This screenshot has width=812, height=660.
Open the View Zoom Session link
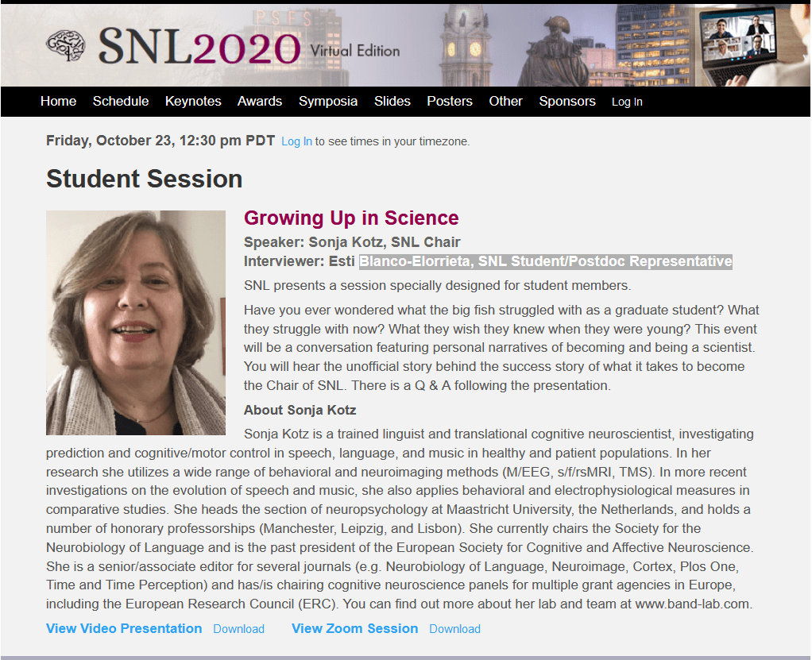click(x=354, y=628)
